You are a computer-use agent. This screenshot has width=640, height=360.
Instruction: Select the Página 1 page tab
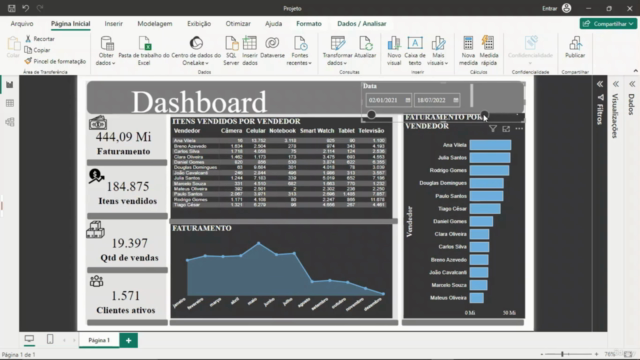click(x=99, y=340)
